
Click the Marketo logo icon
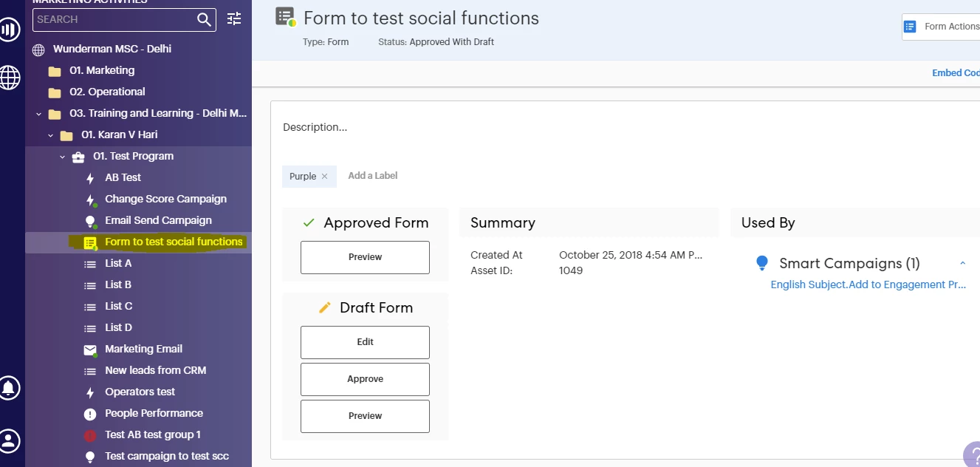click(x=10, y=30)
